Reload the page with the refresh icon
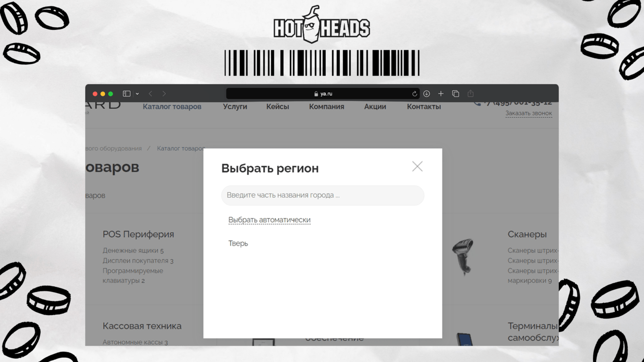 414,94
